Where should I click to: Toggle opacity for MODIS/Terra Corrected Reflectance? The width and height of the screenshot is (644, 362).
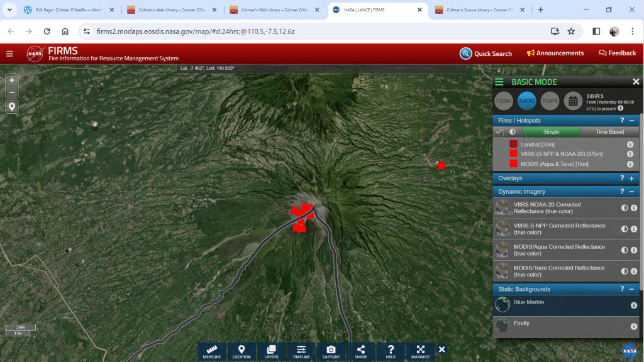[625, 271]
